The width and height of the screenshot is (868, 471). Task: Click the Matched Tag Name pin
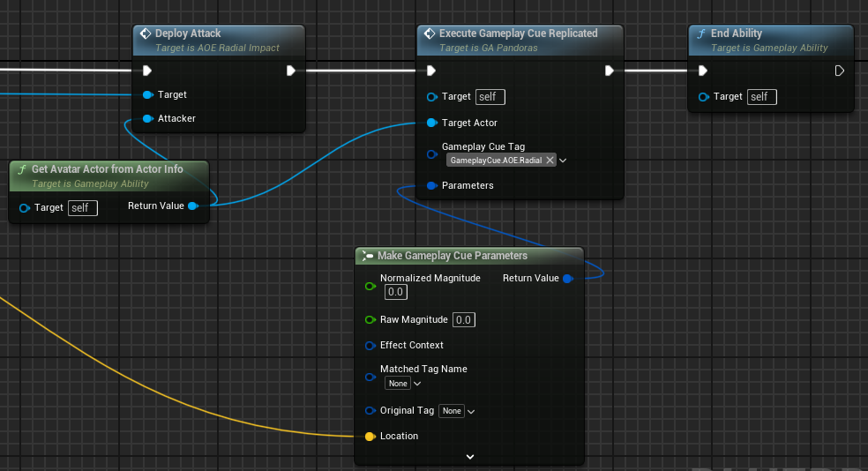click(x=370, y=377)
